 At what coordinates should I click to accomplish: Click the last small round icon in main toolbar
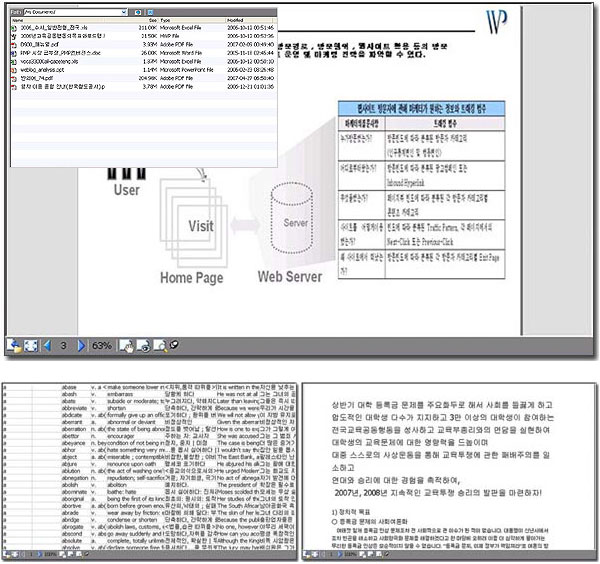174,345
